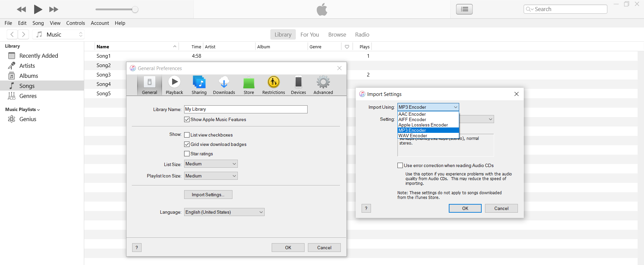Disable Show Apple Music Features checkbox
This screenshot has height=265, width=644.
(x=187, y=119)
